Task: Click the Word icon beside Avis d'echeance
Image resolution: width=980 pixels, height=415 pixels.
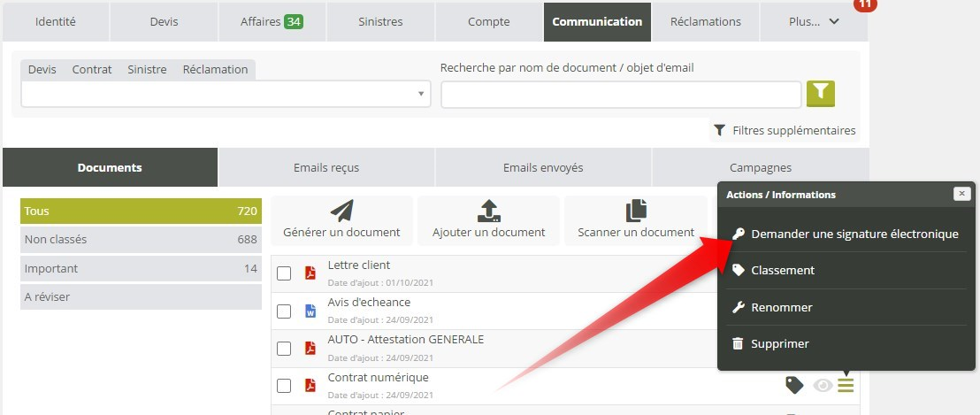Action: pyautogui.click(x=310, y=311)
